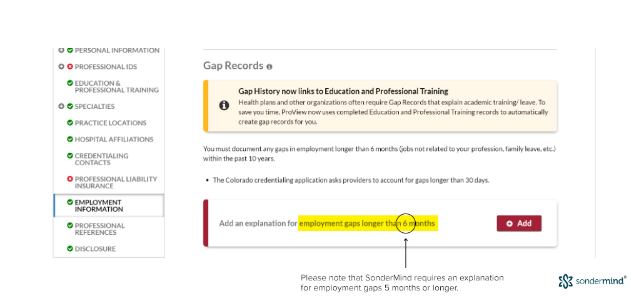Click the green check icon beside Disclosure

pos(70,249)
